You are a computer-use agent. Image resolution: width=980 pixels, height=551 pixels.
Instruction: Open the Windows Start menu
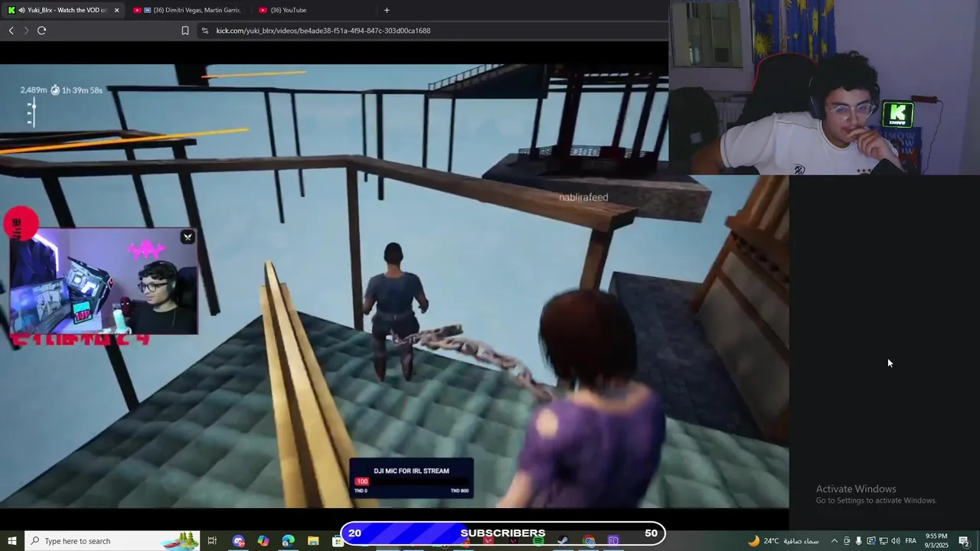point(11,541)
